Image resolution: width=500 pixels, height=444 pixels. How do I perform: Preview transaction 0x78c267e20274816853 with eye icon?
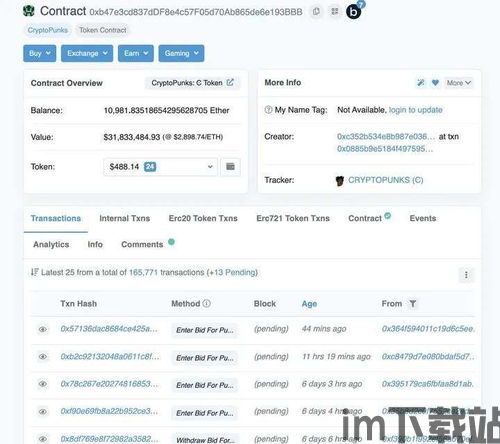pyautogui.click(x=43, y=384)
